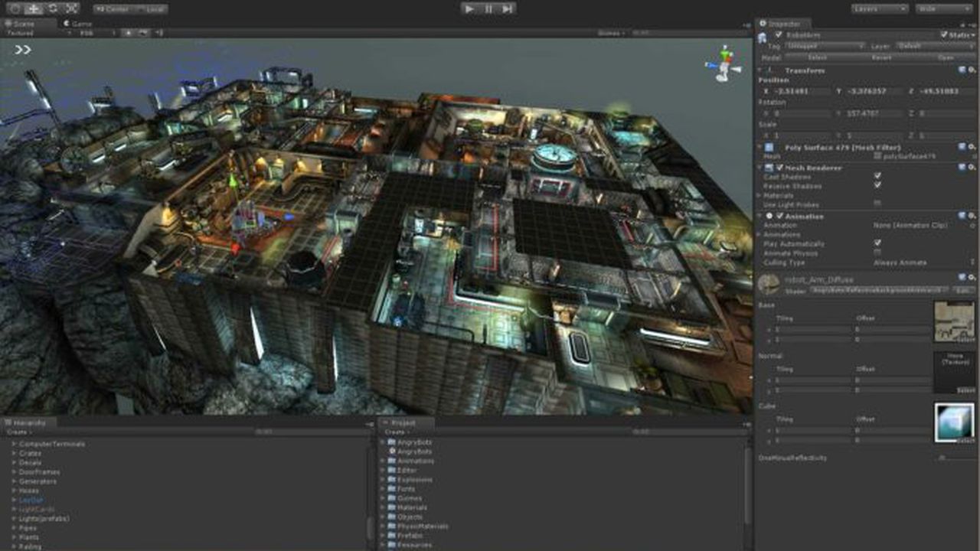
Task: Expand the Materials section in Mesh Renderer
Action: click(x=758, y=194)
